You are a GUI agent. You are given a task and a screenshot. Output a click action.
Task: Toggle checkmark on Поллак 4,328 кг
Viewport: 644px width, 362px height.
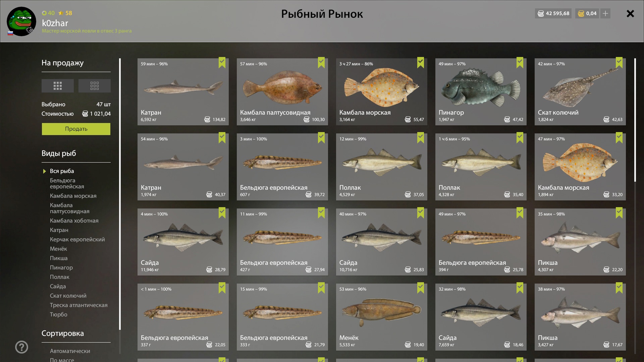pyautogui.click(x=520, y=138)
